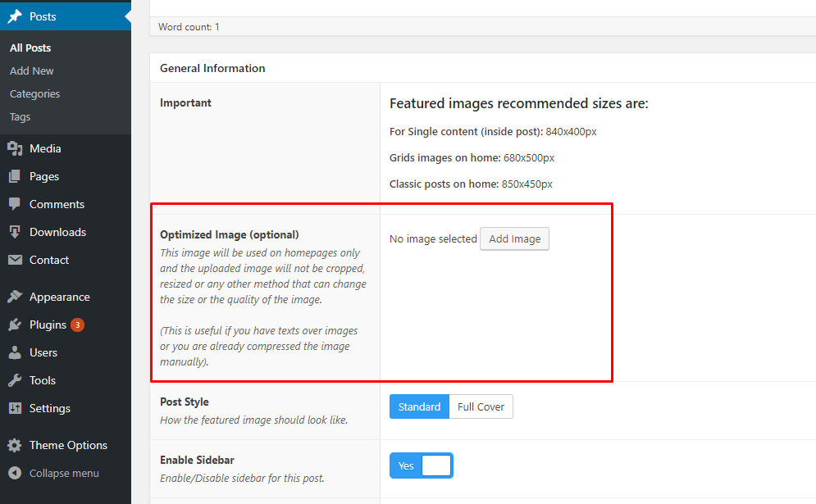Open Tags under the Posts menu
Screen dimensions: 816x504
[20, 117]
